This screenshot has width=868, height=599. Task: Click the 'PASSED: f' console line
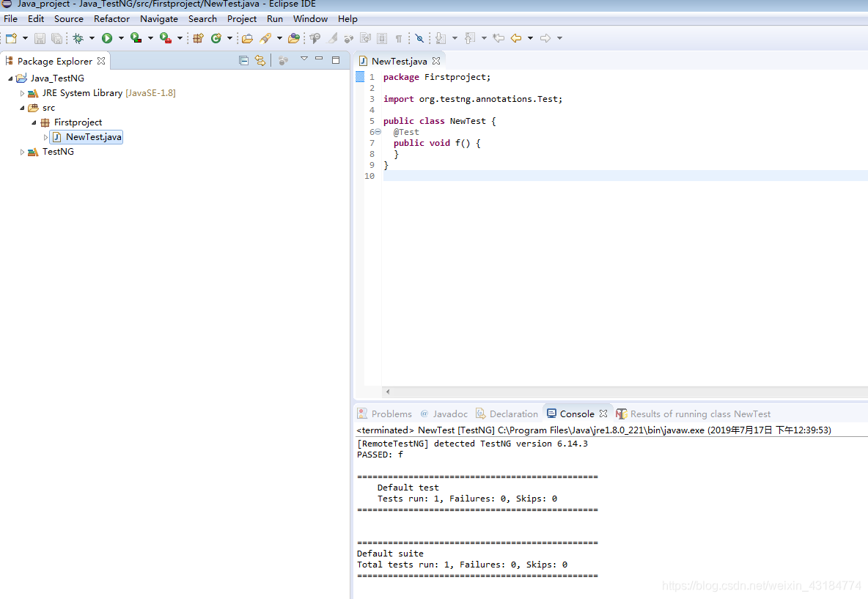pos(380,455)
